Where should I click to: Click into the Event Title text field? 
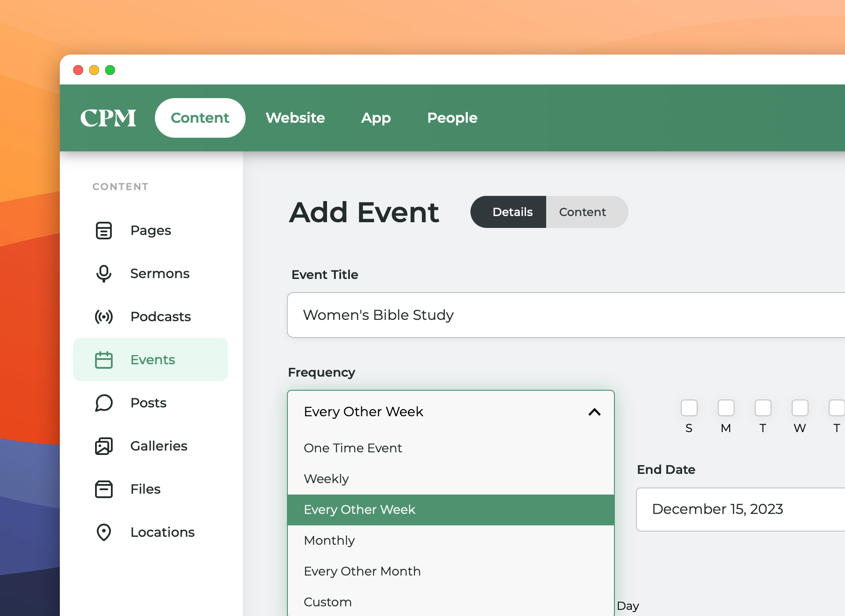click(563, 315)
